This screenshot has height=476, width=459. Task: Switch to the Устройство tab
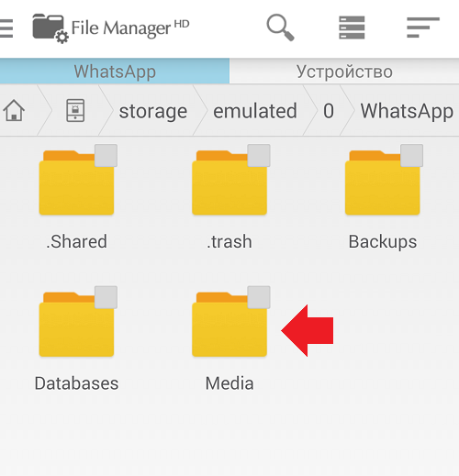pyautogui.click(x=344, y=72)
